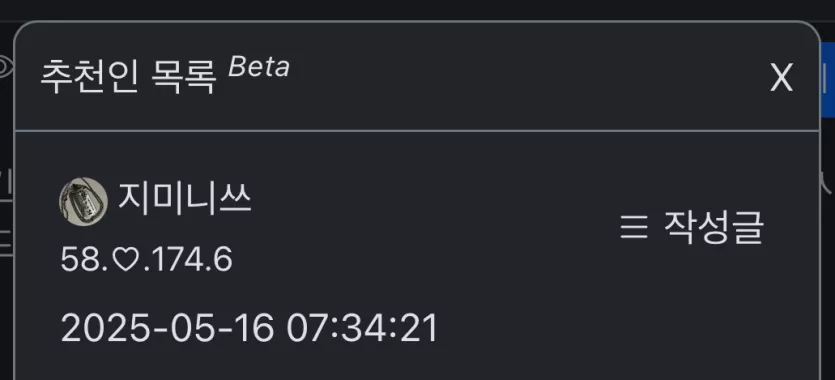Click the three-line list icon beside 작성글
Screen dimensions: 835x380
[x=634, y=227]
